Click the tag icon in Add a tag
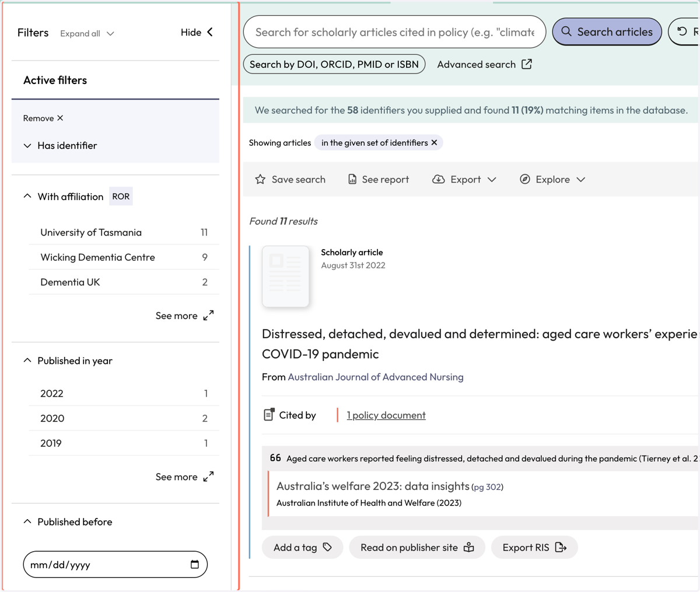The height and width of the screenshot is (592, 700). pyautogui.click(x=328, y=547)
